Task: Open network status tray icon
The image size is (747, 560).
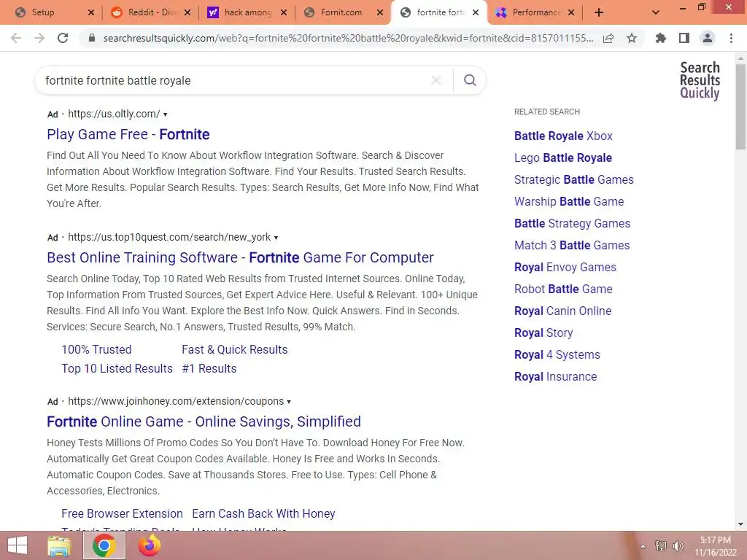Action: point(661,546)
